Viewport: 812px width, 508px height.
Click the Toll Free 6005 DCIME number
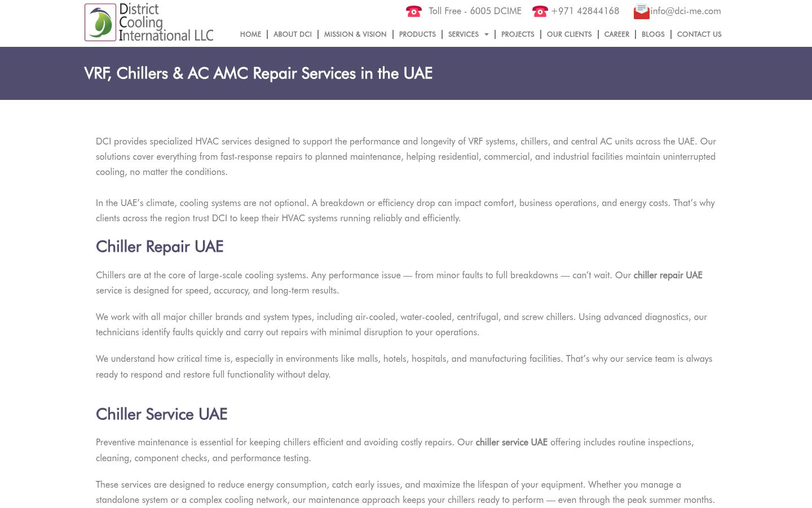[x=475, y=11]
